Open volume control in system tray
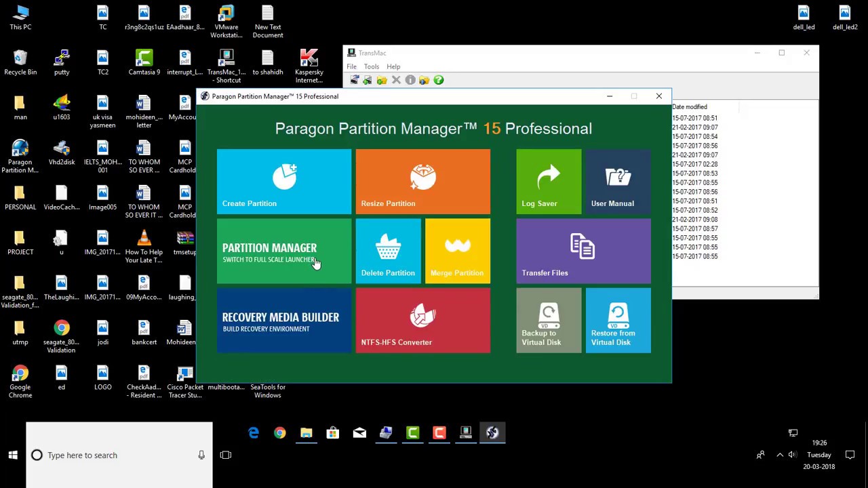The width and height of the screenshot is (868, 488). (793, 455)
